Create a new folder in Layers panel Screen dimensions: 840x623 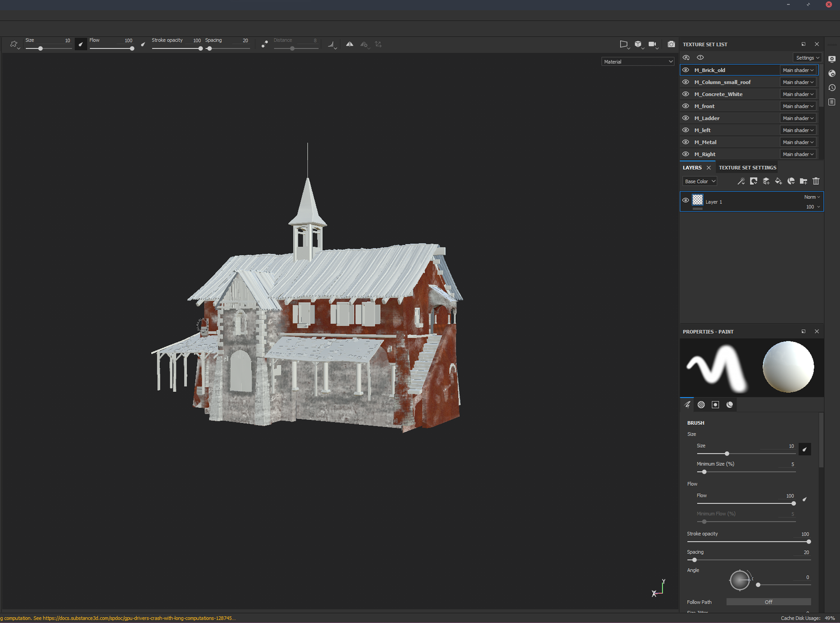pyautogui.click(x=803, y=181)
